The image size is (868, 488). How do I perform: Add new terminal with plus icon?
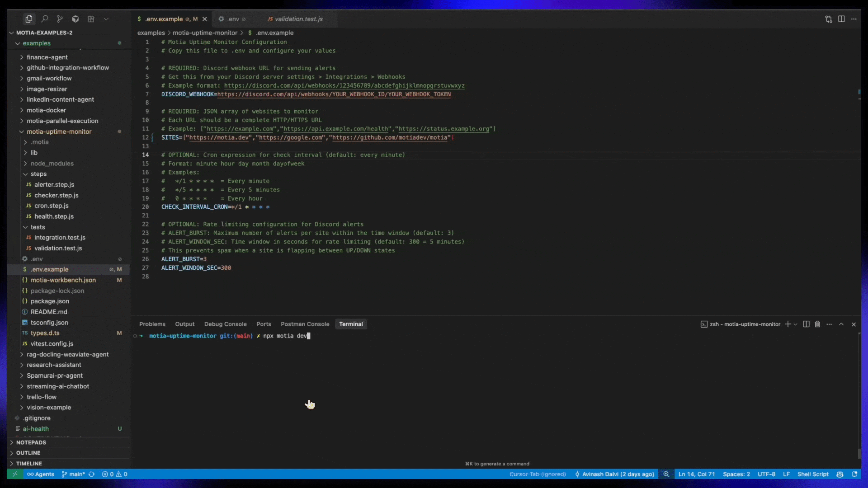[788, 324]
